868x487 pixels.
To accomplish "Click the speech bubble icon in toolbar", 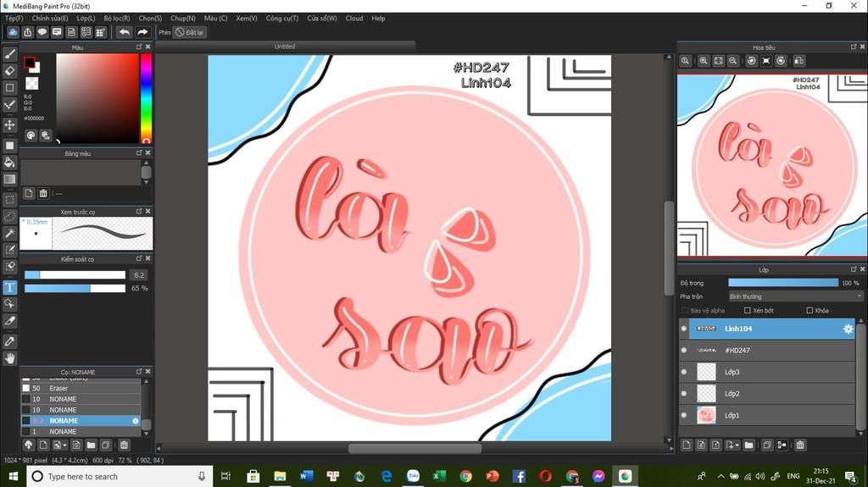I will coord(42,32).
